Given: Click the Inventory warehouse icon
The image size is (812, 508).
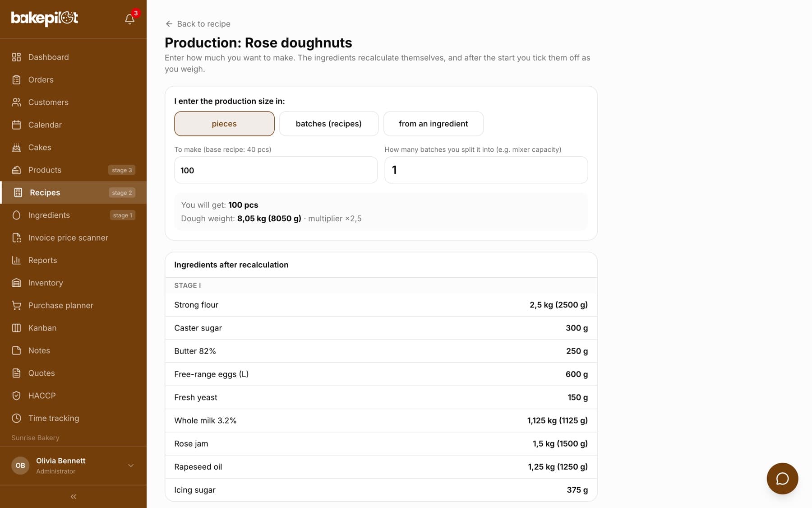Looking at the screenshot, I should (x=16, y=283).
